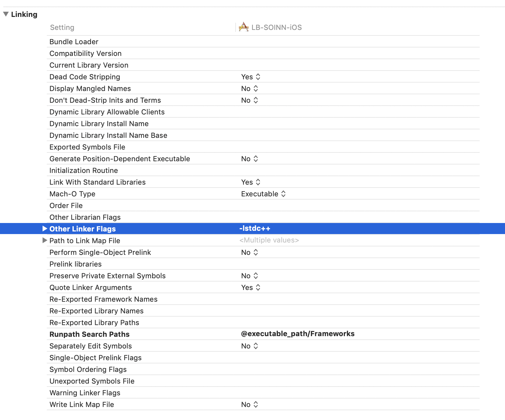Click the Setting column header
Screen dimensions: 505x420
(x=62, y=27)
